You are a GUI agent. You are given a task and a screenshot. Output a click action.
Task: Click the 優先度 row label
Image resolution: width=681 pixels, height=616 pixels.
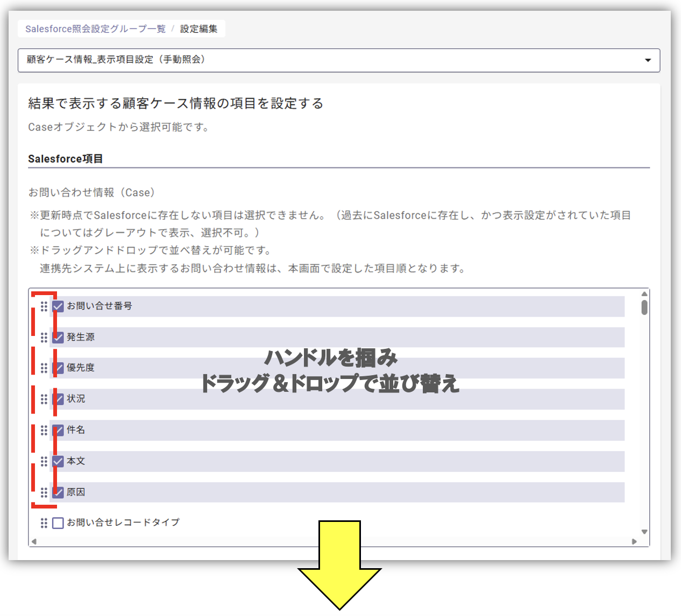81,368
